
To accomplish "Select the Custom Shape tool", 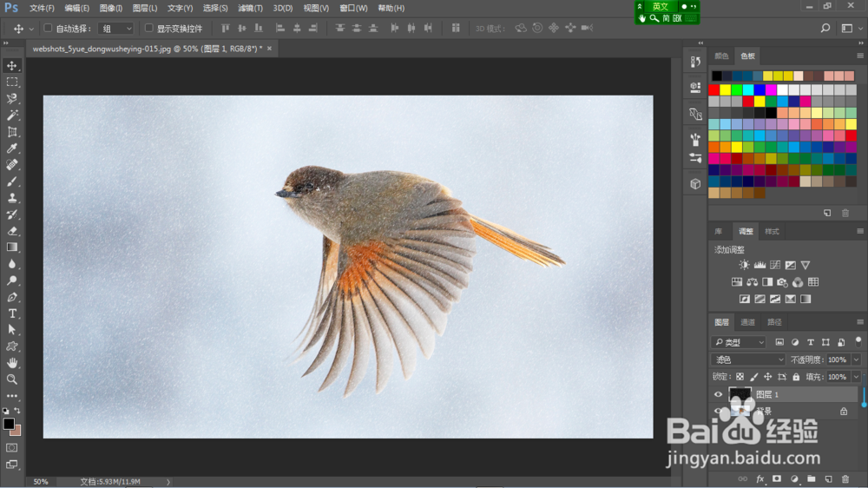I will (x=11, y=346).
